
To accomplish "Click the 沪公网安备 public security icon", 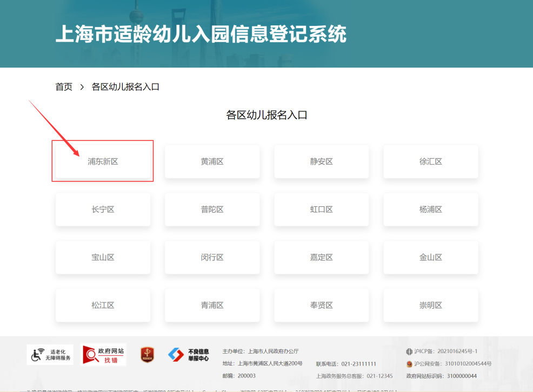I will [x=410, y=364].
